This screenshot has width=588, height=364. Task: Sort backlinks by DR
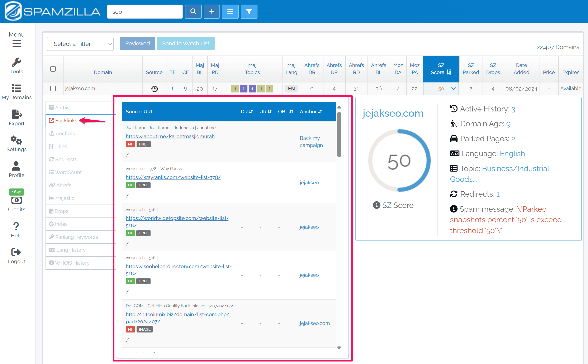click(247, 111)
